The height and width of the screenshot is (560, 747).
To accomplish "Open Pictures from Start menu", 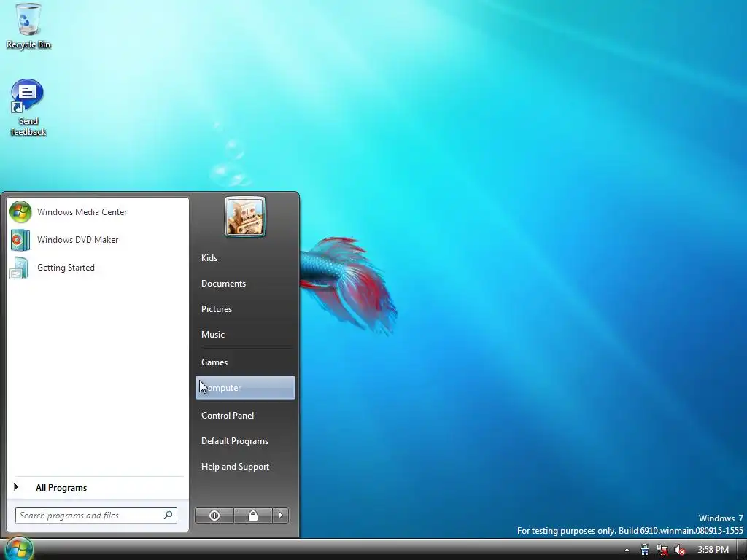I will point(245,309).
